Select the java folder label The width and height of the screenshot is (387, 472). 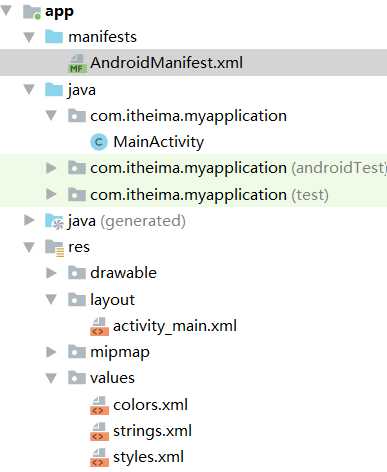[x=82, y=90]
